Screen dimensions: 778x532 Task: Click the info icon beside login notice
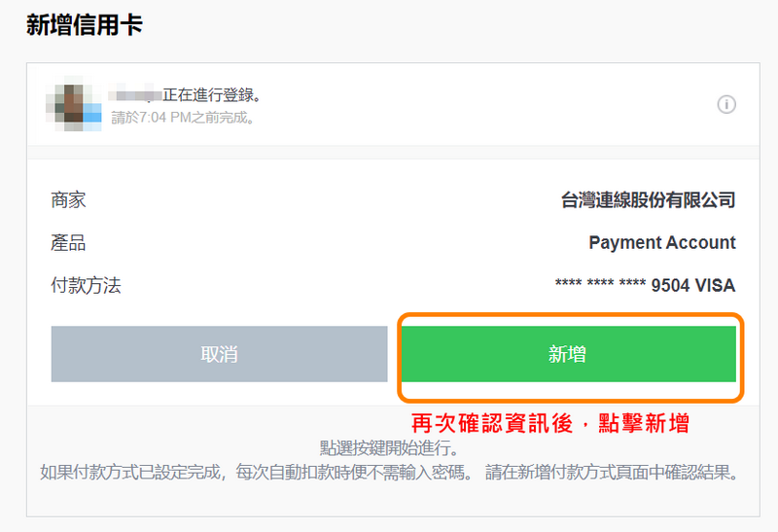point(726,105)
